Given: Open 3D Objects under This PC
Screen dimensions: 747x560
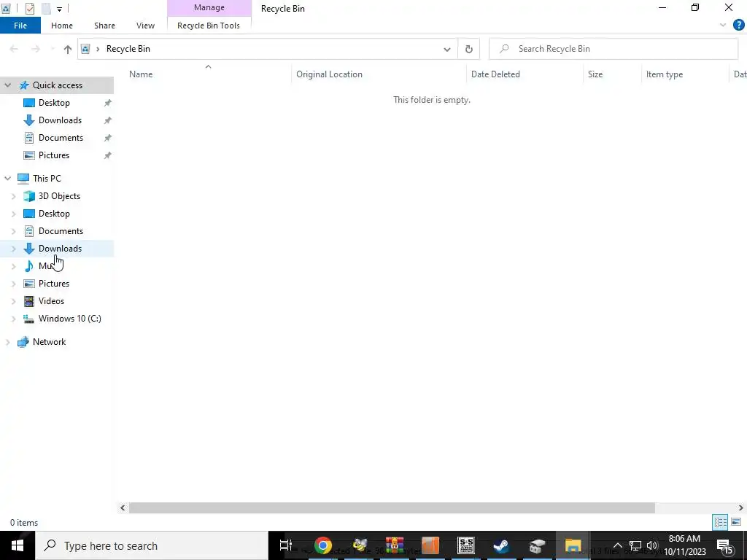Looking at the screenshot, I should coord(59,196).
